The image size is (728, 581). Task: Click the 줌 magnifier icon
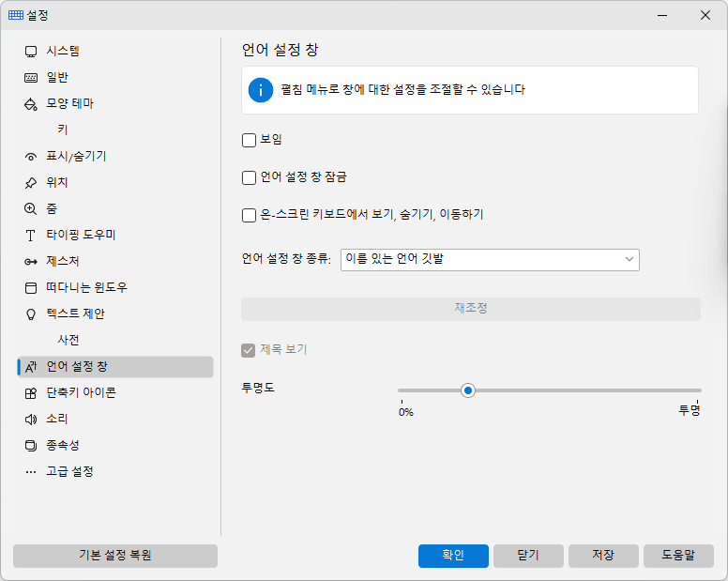click(x=31, y=209)
